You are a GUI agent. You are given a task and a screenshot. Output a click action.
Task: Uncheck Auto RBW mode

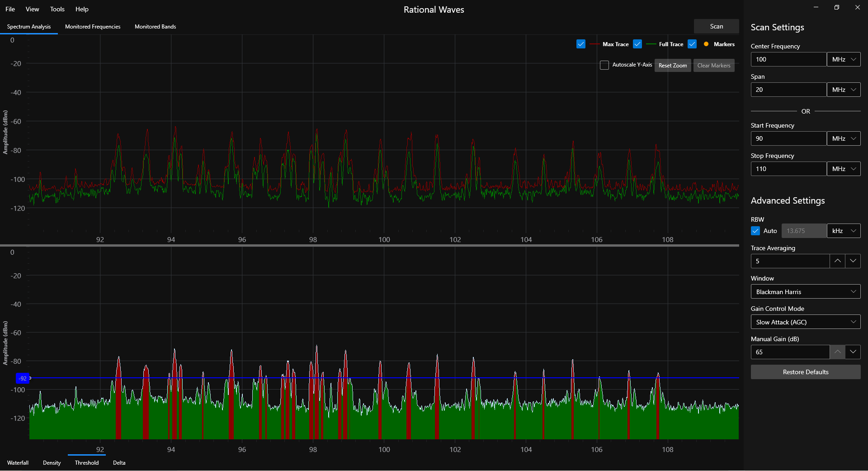[755, 231]
